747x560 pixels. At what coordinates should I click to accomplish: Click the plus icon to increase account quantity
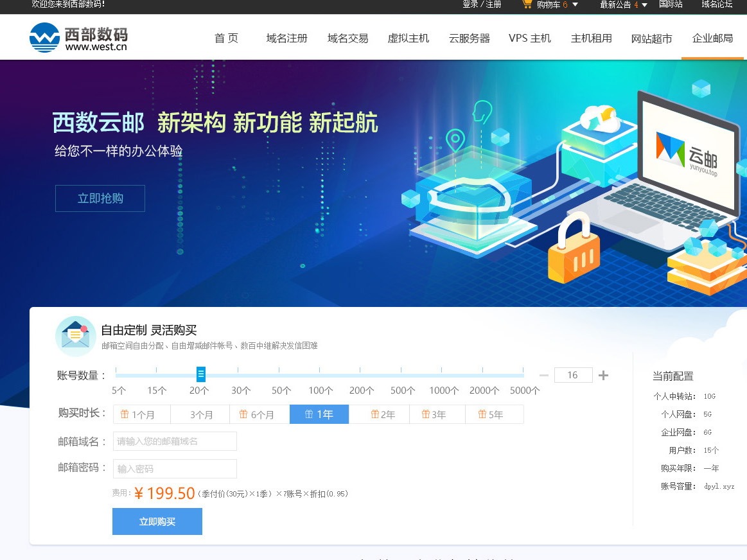[x=603, y=375]
